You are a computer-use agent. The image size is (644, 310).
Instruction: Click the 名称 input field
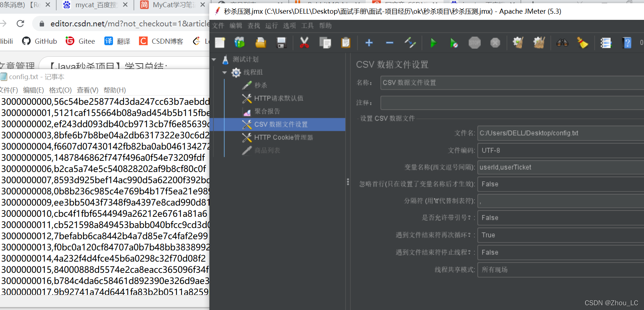512,83
